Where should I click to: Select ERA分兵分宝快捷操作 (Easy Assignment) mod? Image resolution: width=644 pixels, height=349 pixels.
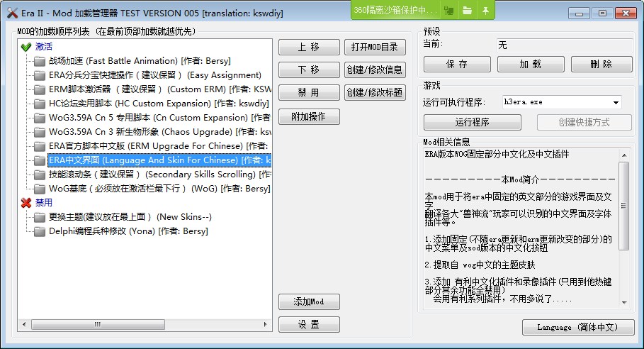pos(155,75)
